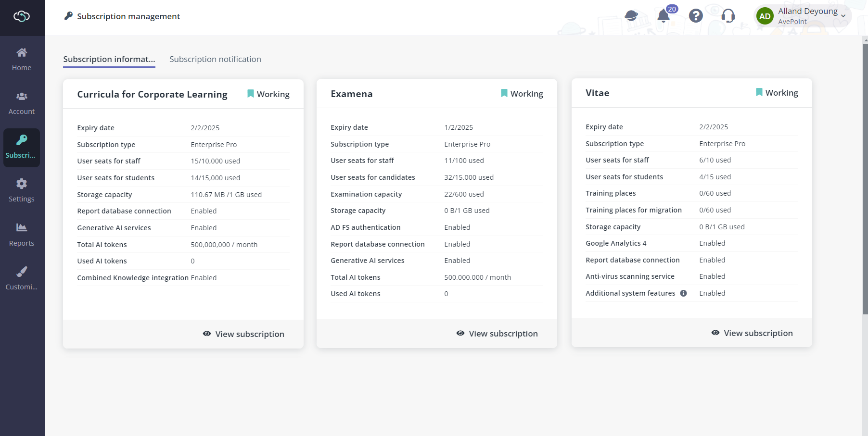
Task: Click the eye icon in Vitae card footer
Action: point(715,333)
